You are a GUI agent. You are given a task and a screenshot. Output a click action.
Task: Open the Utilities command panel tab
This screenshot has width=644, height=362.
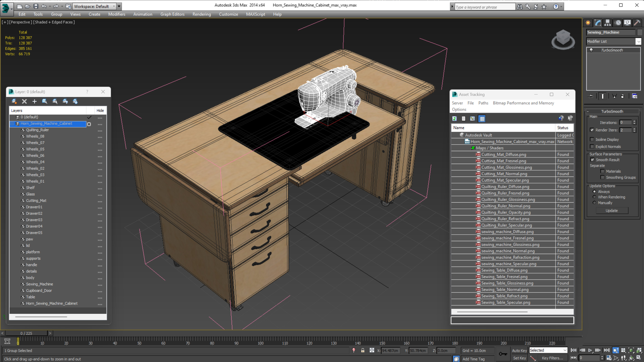pyautogui.click(x=637, y=23)
